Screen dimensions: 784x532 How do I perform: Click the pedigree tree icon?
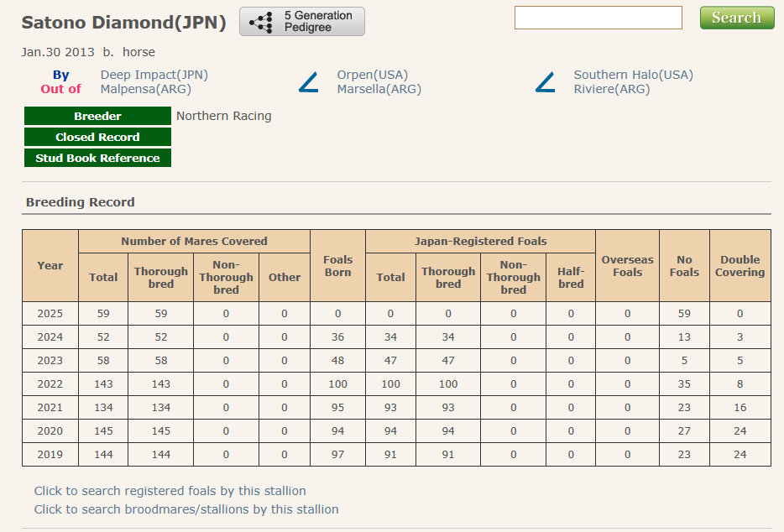tap(261, 22)
